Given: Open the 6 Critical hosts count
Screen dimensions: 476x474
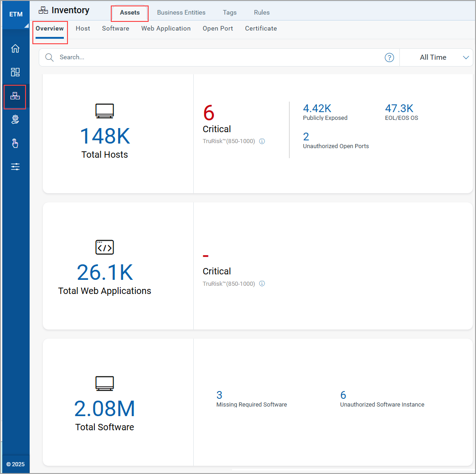Looking at the screenshot, I should 208,113.
